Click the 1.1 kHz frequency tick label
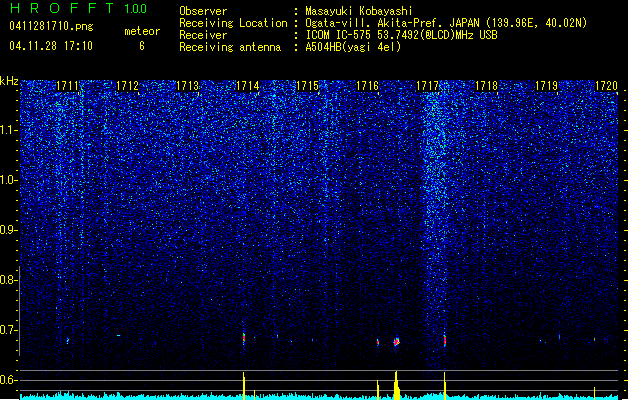Viewport: 629px width, 400px height. tap(8, 130)
